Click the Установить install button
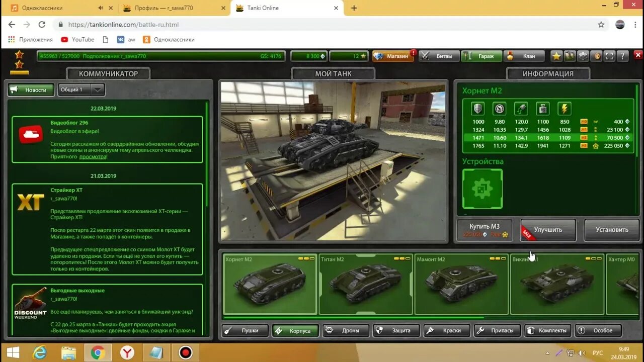 612,230
